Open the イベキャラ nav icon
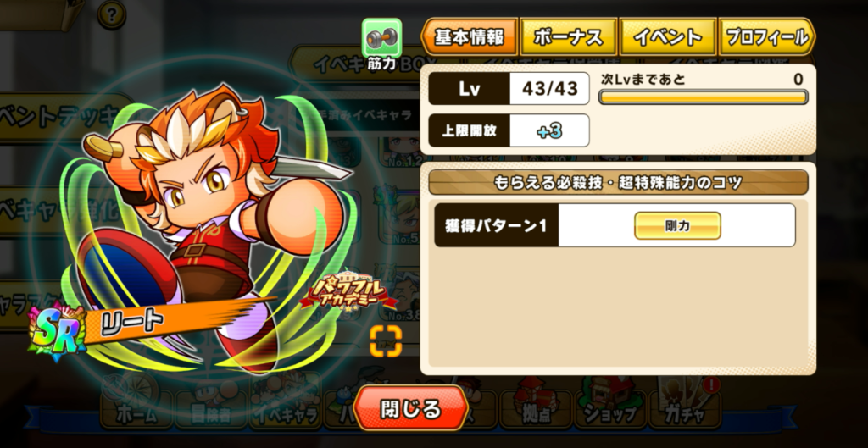Viewport: 868px width, 448px height. pos(286,402)
